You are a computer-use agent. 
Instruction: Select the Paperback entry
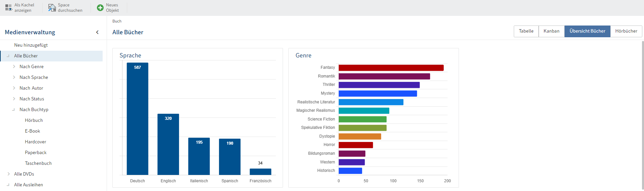(x=36, y=152)
